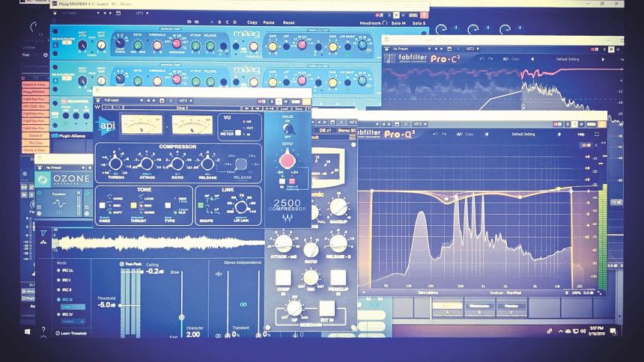Open the Default Setting preset menu in Pro-C 2

(568, 59)
